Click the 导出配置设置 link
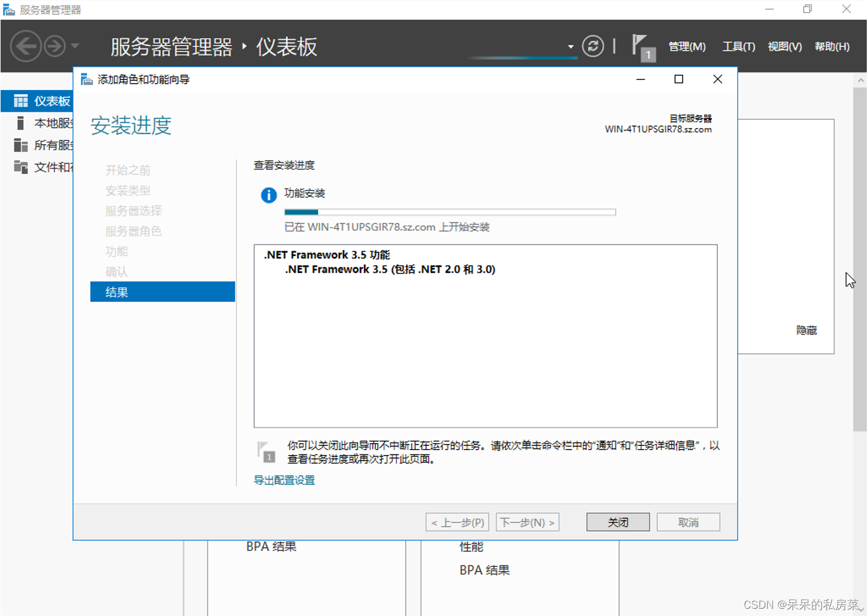This screenshot has height=616, width=868. pos(284,480)
